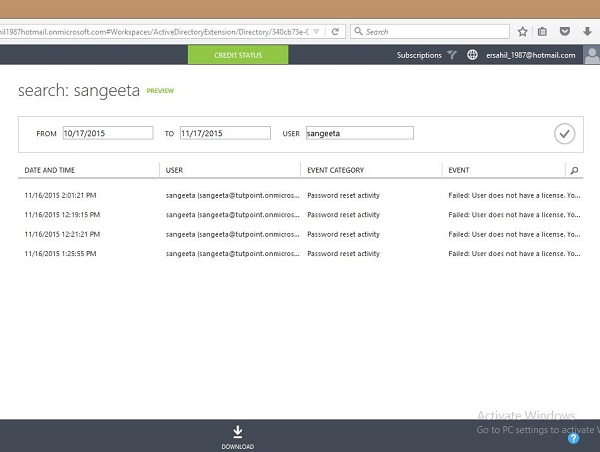Screen dimensions: 600x452
Task: Click the subscriptions funnel filter icon
Action: coord(452,55)
